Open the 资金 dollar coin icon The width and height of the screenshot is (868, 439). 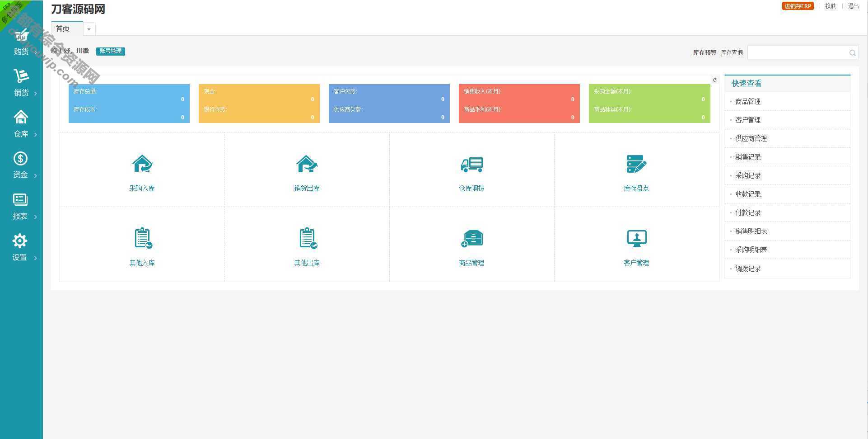21,159
